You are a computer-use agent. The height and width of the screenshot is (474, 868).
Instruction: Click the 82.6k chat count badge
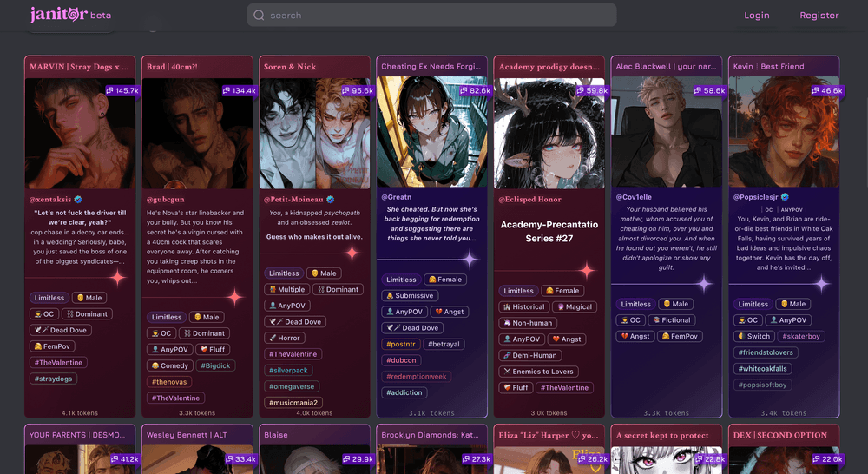475,90
